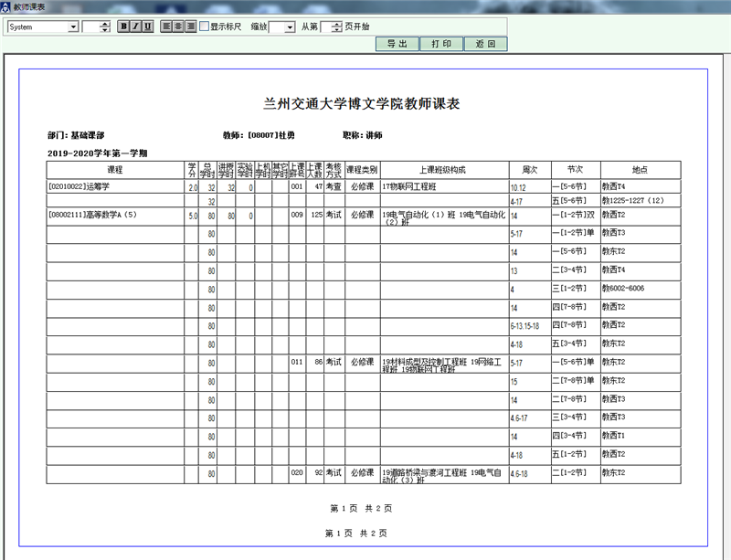The height and width of the screenshot is (560, 731).
Task: Align text to the left
Action: (x=167, y=26)
